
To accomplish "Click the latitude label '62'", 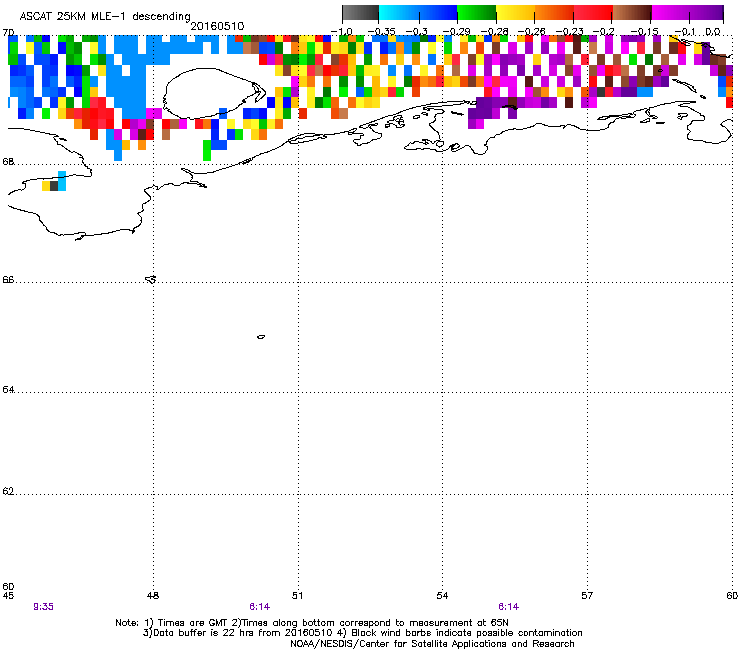I will click(8, 491).
